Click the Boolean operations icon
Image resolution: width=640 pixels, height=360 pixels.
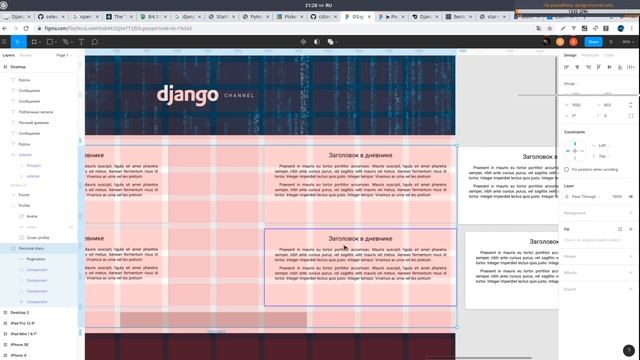331,42
